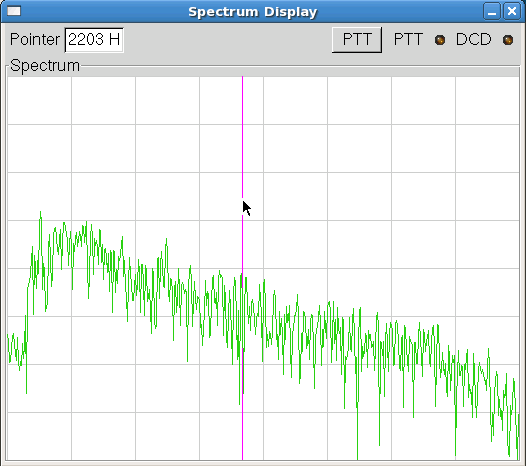This screenshot has height=466, width=526.
Task: Click the bottom-left grid cell of spectrum
Action: [x=40, y=436]
